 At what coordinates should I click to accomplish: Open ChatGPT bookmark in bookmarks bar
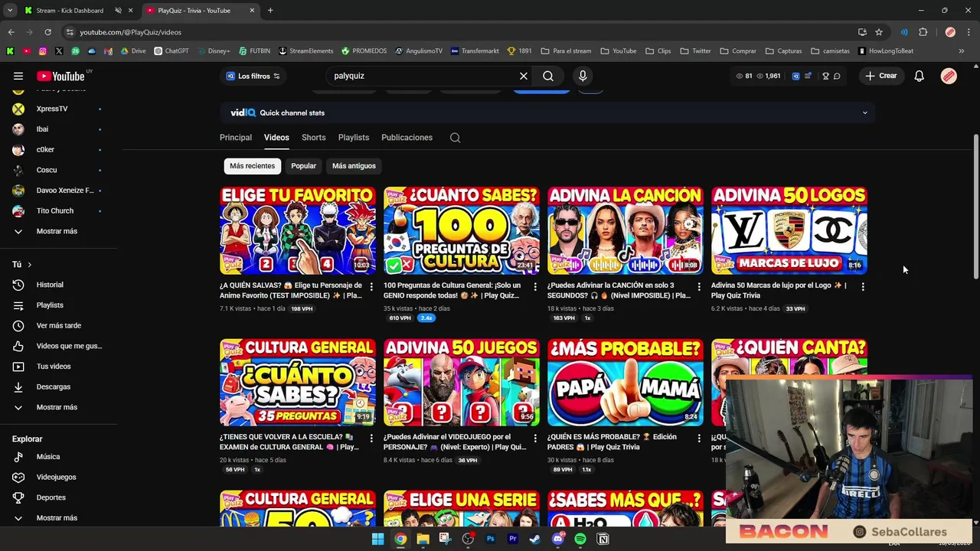[x=171, y=51]
